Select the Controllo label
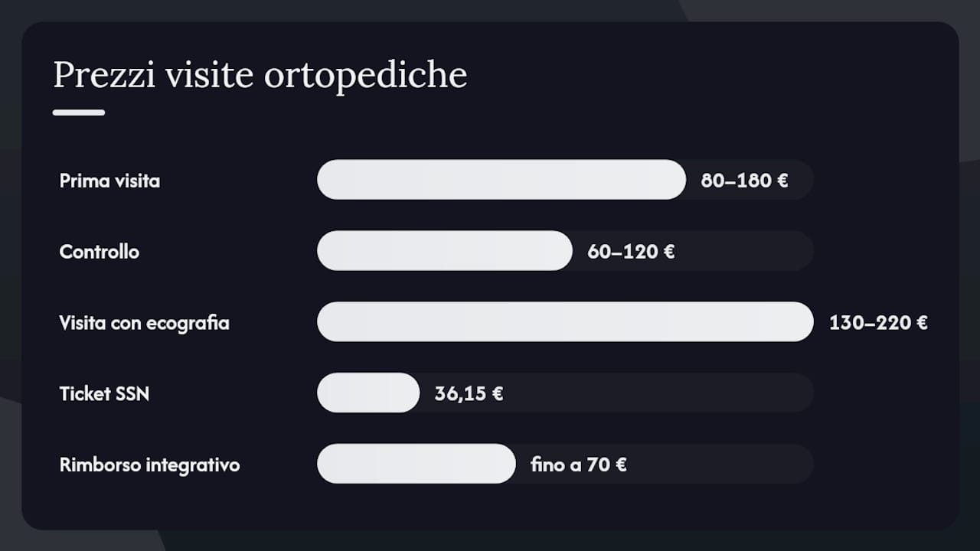 point(100,252)
